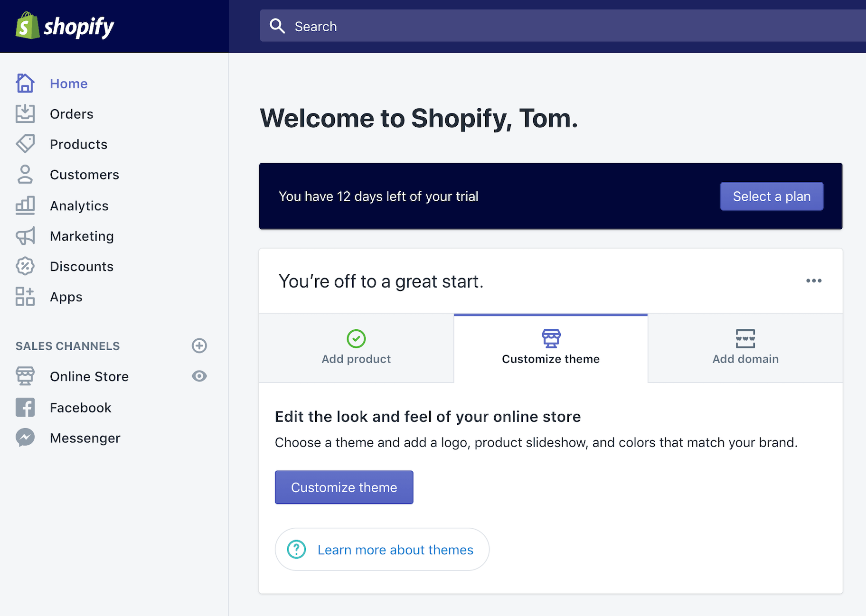Click the Facebook sales channel icon
866x616 pixels.
pos(25,407)
